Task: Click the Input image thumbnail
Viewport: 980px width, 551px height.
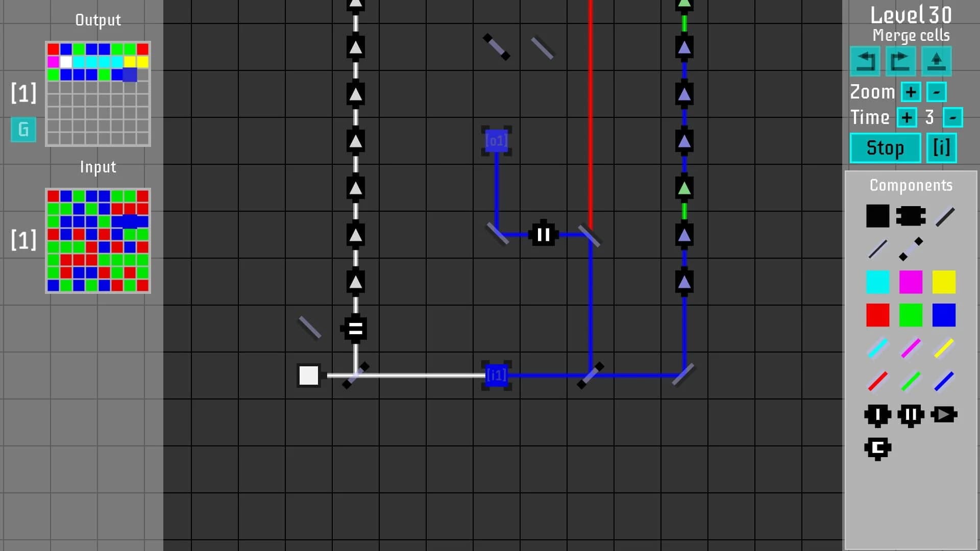Action: [97, 240]
